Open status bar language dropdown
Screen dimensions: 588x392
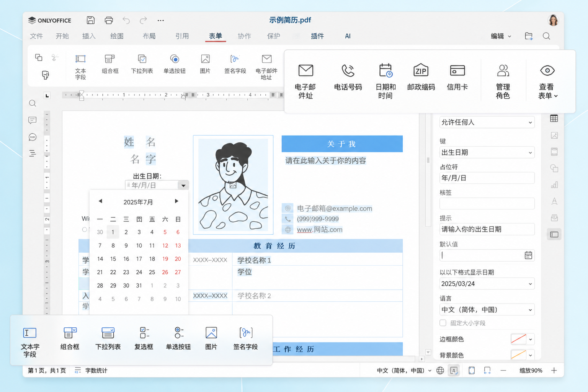pyautogui.click(x=404, y=371)
